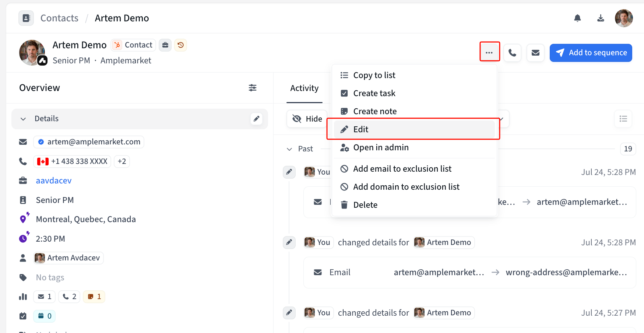Image resolution: width=644 pixels, height=333 pixels.
Task: Click the tag icon beside No tags
Action: pos(23,277)
